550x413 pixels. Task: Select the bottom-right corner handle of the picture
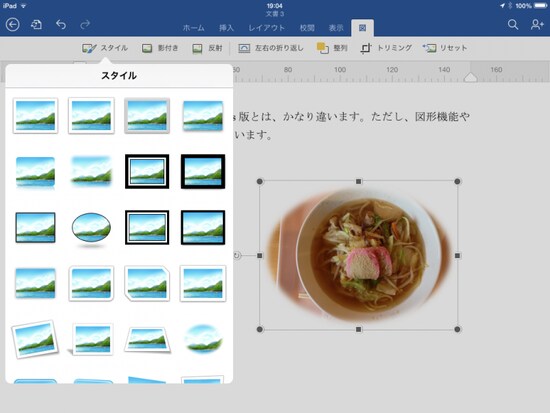point(457,329)
